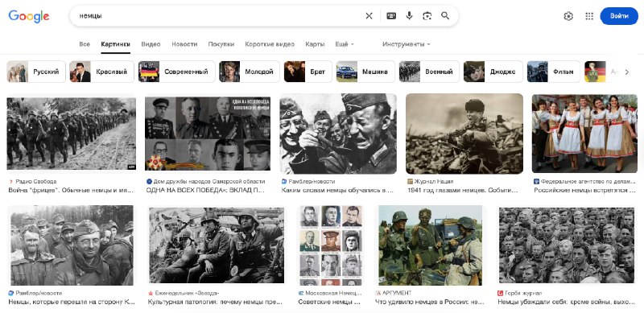
Task: Open the on-screen keyboard icon
Action: [x=391, y=16]
